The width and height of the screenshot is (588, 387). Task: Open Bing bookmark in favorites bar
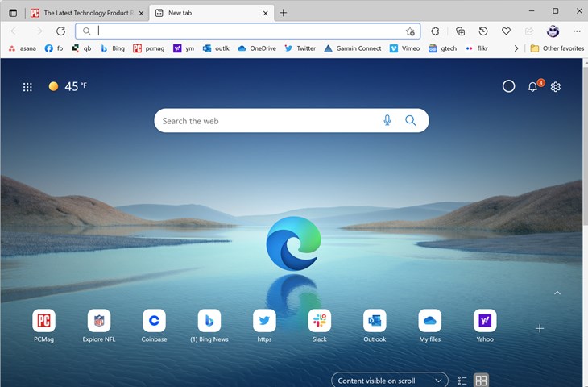click(113, 48)
